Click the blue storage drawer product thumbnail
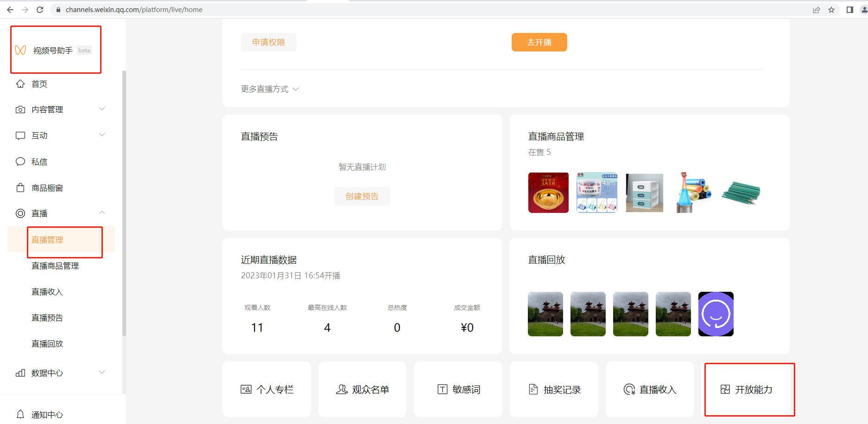Viewport: 868px width, 424px height. 645,193
